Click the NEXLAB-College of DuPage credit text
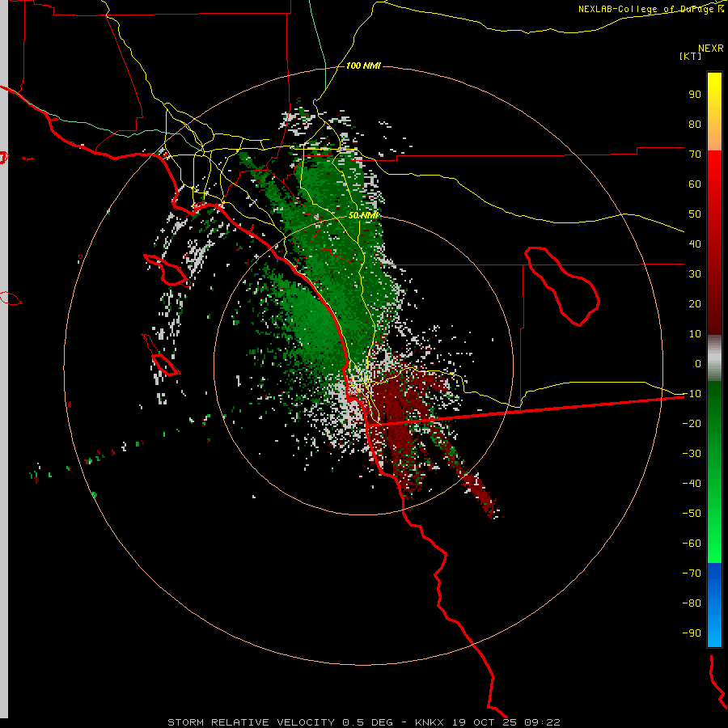The image size is (728, 728). coord(650,9)
